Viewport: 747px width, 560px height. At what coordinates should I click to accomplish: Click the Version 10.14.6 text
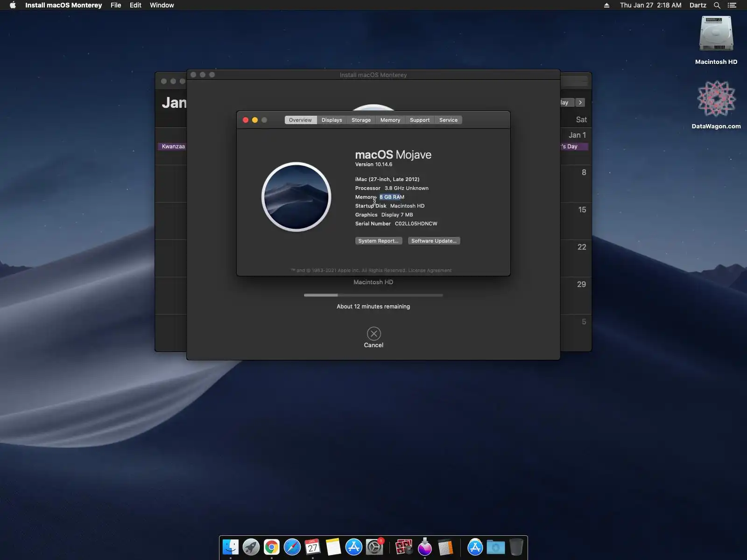373,165
